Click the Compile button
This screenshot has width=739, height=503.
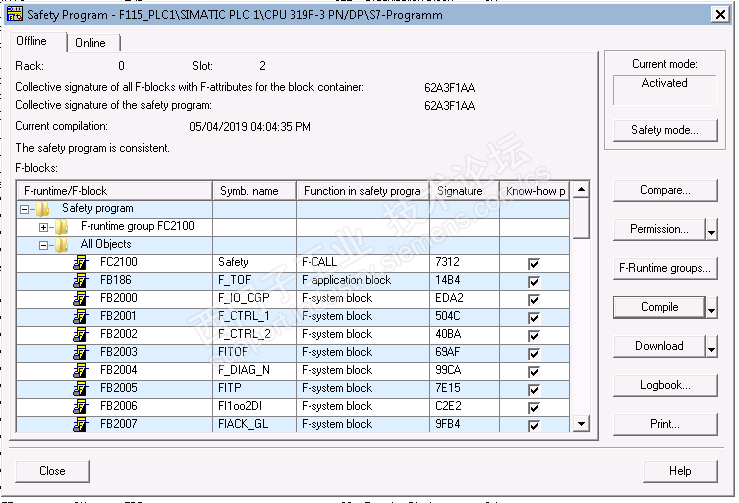click(659, 307)
